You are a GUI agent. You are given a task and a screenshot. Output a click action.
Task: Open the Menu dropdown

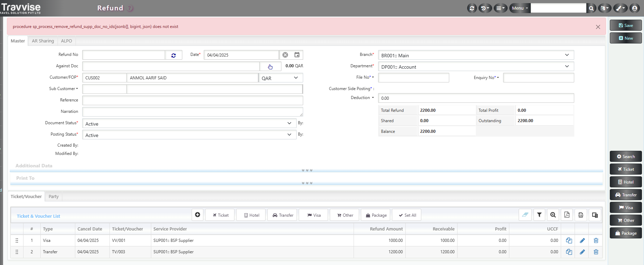(520, 8)
